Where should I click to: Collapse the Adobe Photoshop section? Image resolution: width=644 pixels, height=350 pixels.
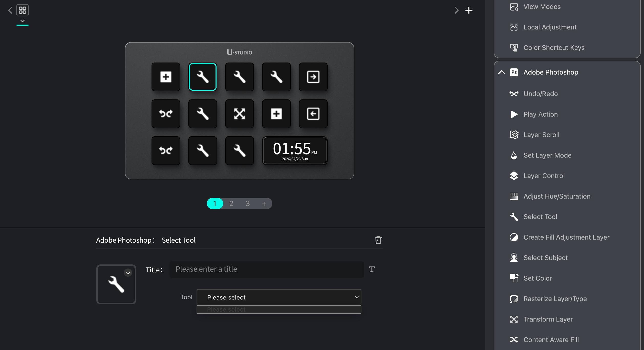point(501,72)
